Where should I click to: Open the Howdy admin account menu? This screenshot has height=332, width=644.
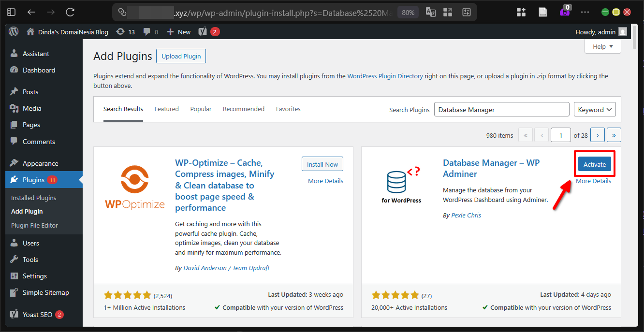[x=596, y=31]
